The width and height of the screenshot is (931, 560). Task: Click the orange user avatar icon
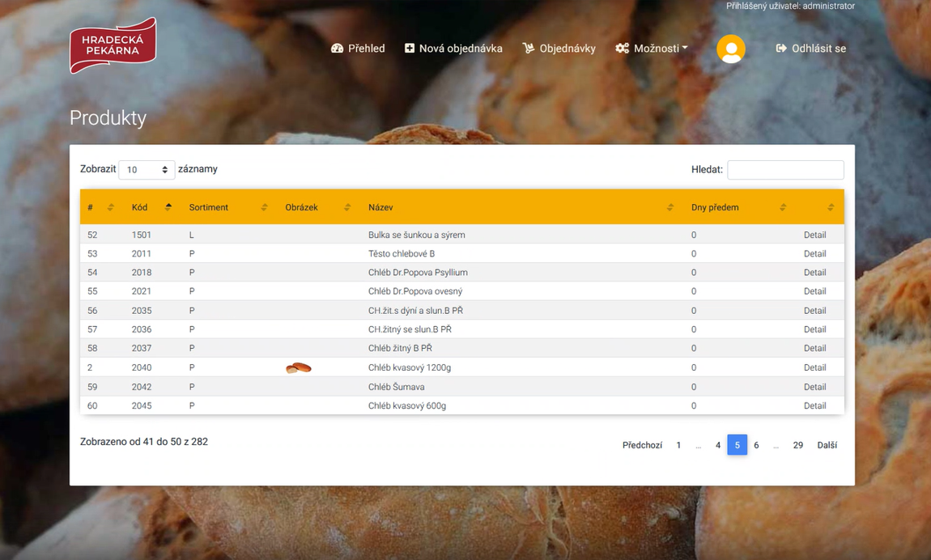731,49
